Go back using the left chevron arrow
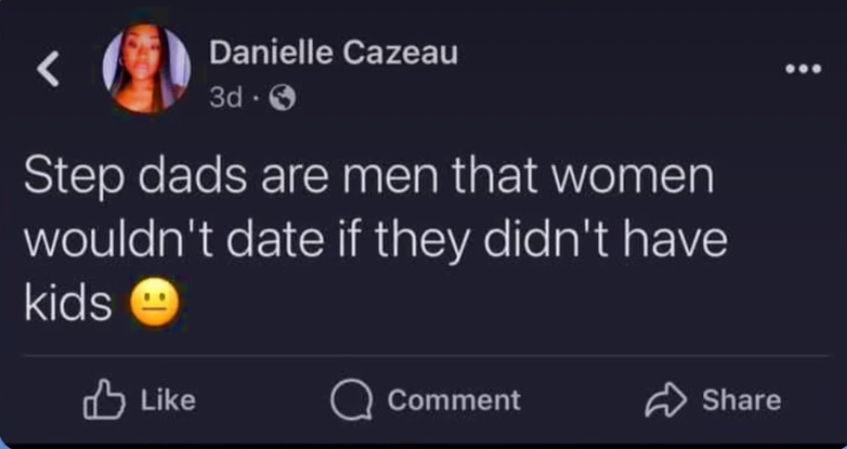This screenshot has width=847, height=449. pos(48,68)
